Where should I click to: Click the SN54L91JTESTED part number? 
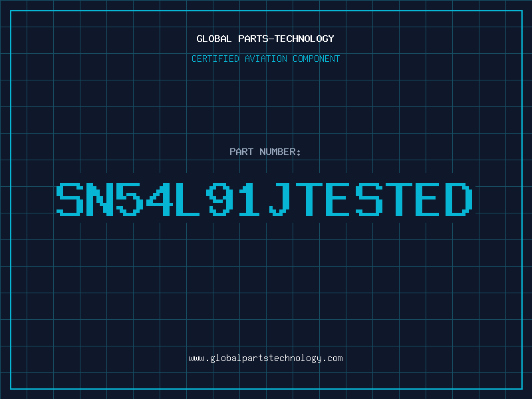coord(264,199)
